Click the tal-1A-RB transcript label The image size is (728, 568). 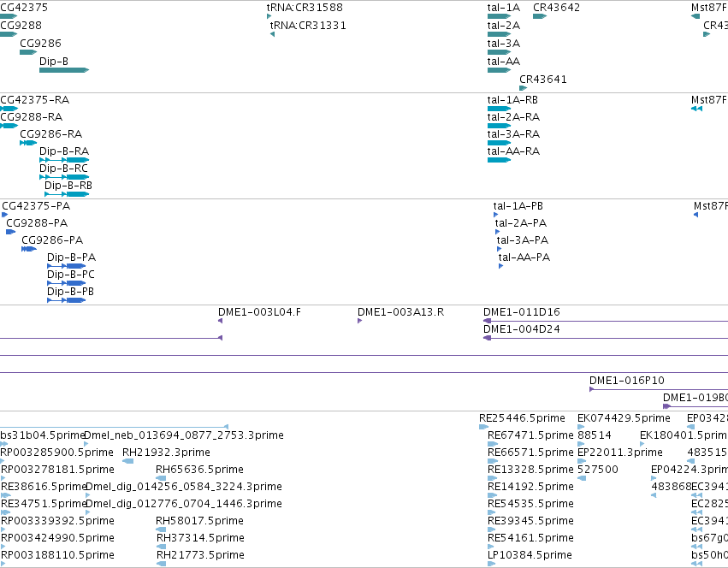[x=512, y=100]
